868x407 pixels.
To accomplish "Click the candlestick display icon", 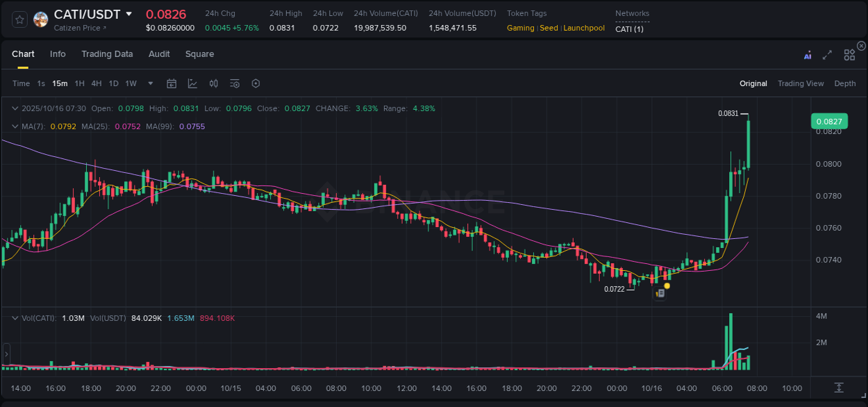I will [214, 83].
